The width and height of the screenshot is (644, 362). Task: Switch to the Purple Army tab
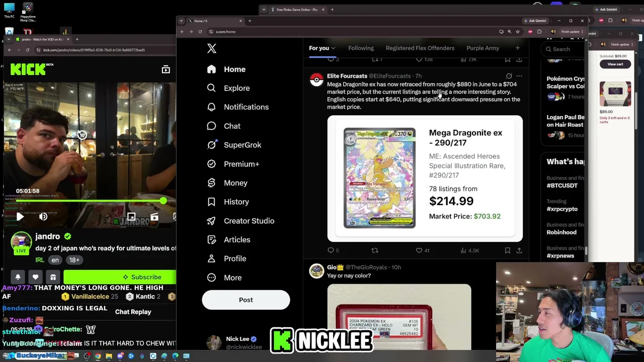pyautogui.click(x=482, y=48)
